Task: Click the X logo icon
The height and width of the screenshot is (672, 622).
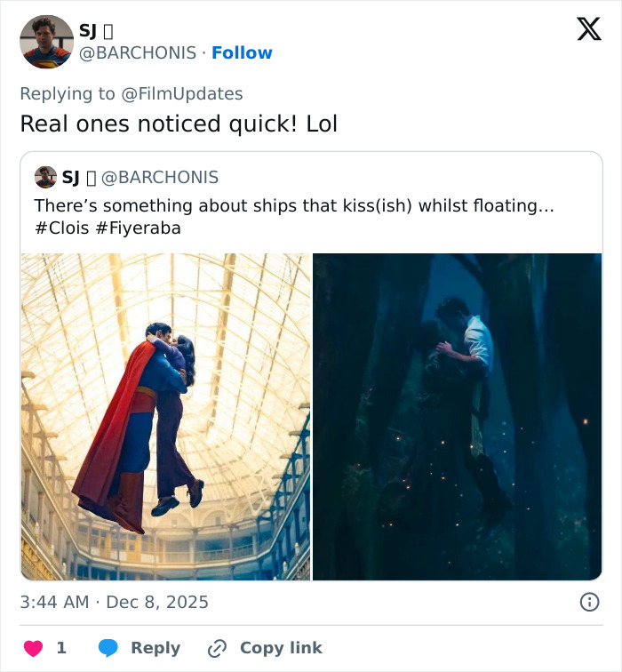Action: [x=588, y=30]
